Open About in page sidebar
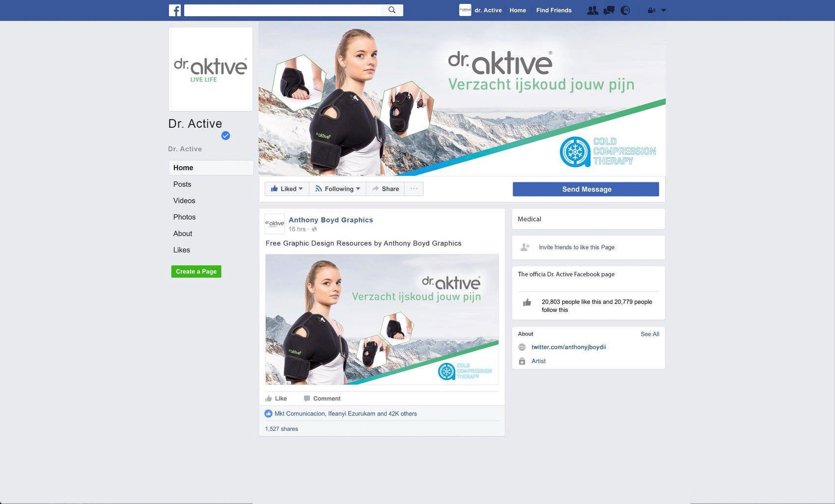Viewport: 835px width, 504px height. pos(183,233)
